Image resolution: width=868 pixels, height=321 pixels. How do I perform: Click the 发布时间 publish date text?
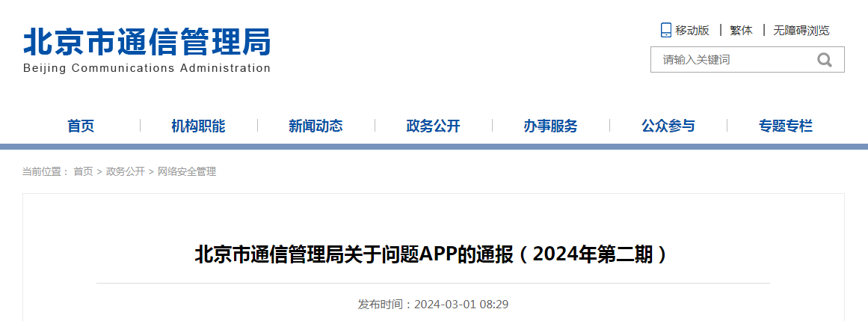433,305
